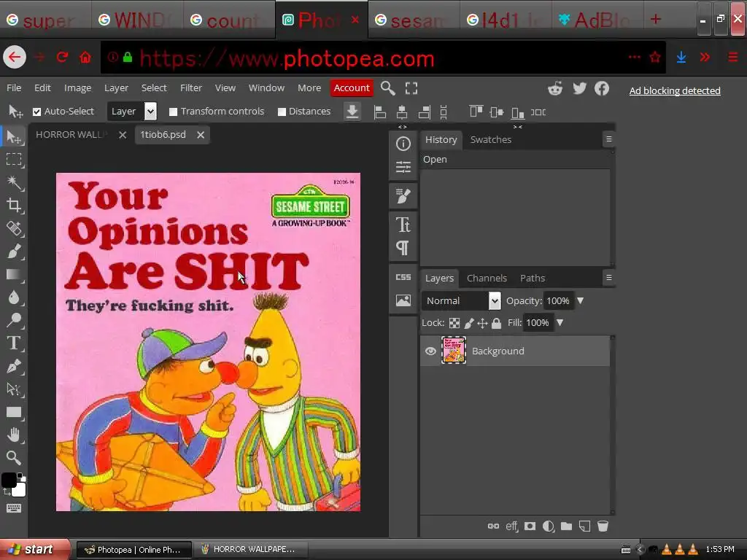Create new layer icon

(x=584, y=526)
